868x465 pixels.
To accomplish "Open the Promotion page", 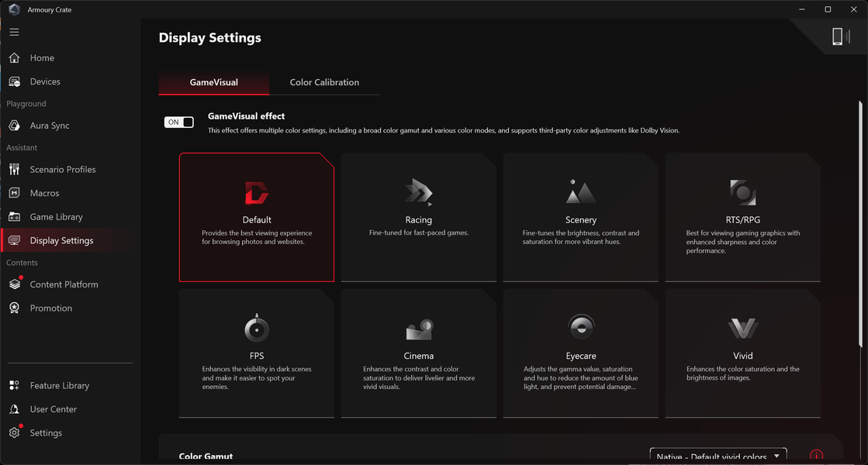I will tap(50, 308).
